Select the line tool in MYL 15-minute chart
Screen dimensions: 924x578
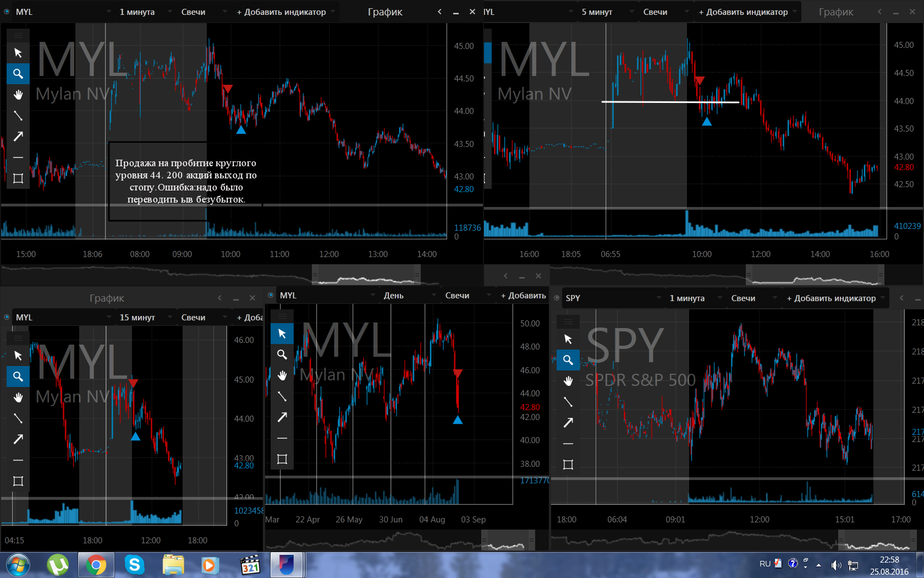click(18, 418)
